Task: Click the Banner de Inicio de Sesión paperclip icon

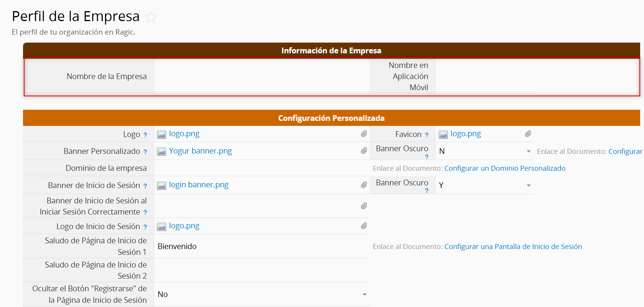Action: [364, 185]
